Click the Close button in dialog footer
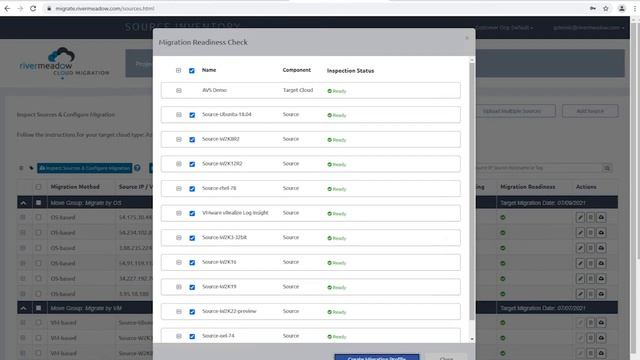 click(446, 358)
